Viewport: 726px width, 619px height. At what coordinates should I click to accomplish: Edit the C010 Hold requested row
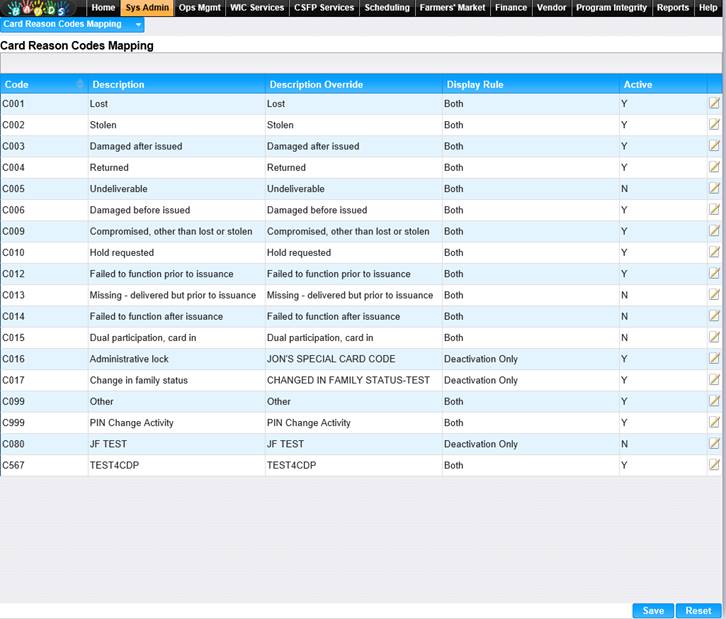(714, 252)
